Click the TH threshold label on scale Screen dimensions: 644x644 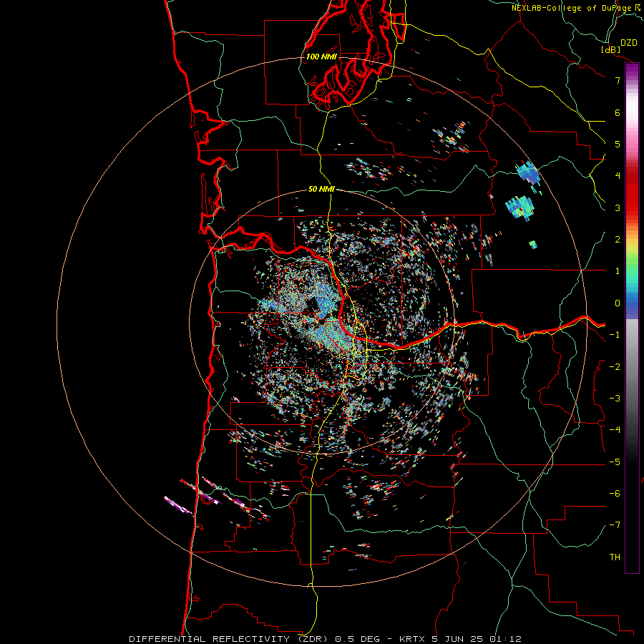(615, 557)
